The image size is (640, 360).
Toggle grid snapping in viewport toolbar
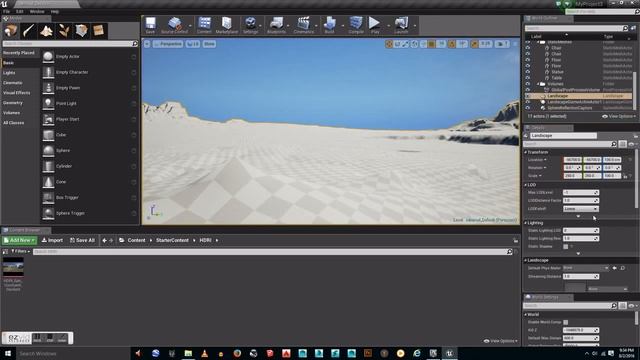431,44
